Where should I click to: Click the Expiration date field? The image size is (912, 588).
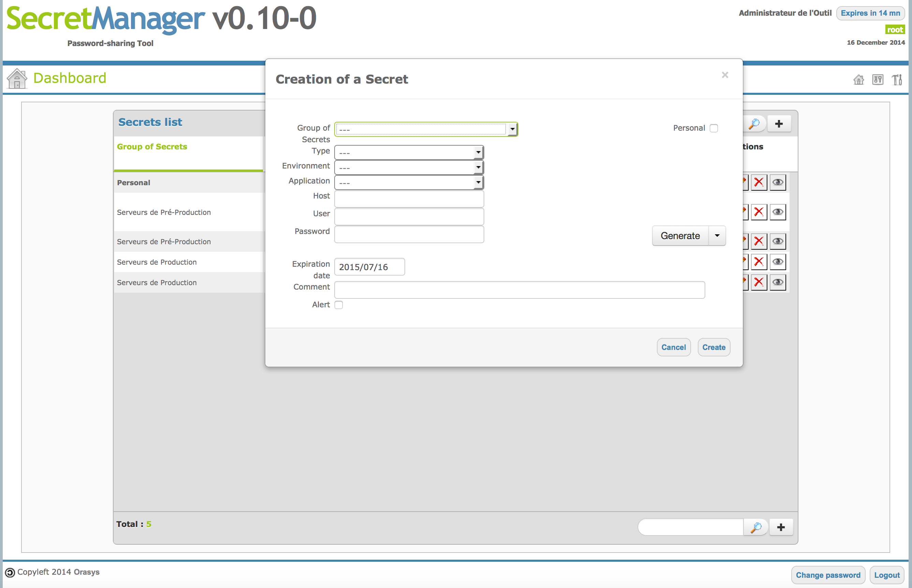(x=369, y=266)
